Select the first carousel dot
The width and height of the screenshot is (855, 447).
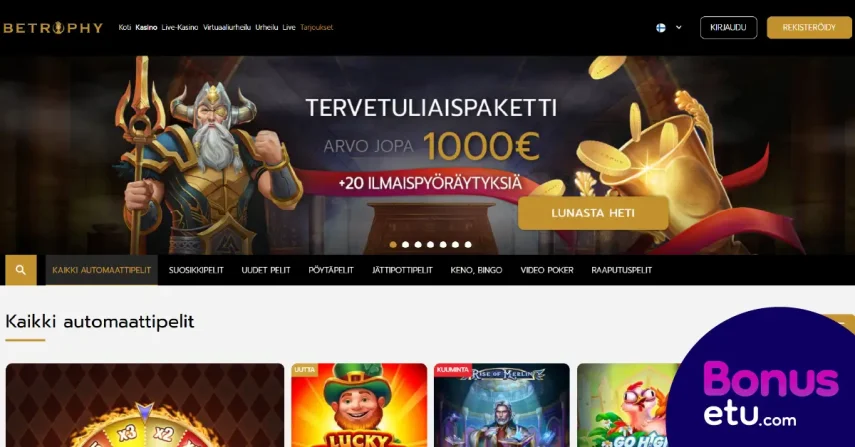[393, 245]
